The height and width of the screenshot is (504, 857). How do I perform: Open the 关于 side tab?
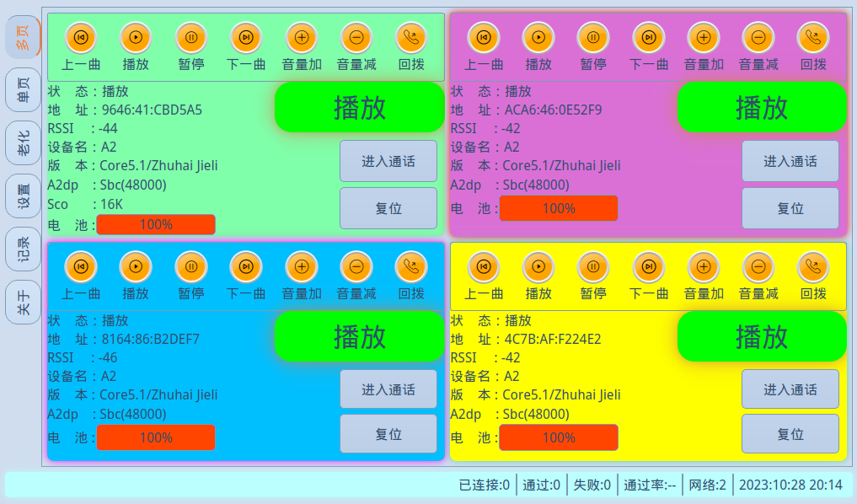pyautogui.click(x=23, y=303)
